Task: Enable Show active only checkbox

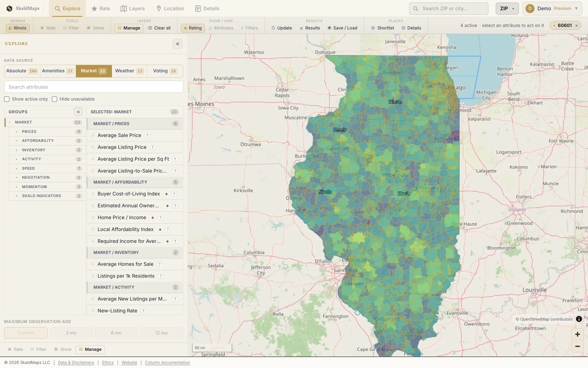Action: (x=7, y=99)
